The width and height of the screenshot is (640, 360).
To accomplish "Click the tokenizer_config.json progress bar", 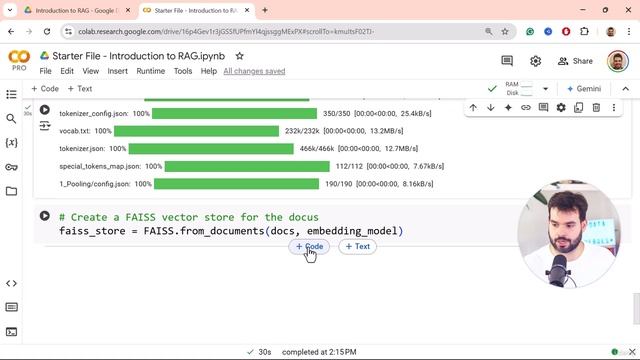I will click(x=234, y=113).
